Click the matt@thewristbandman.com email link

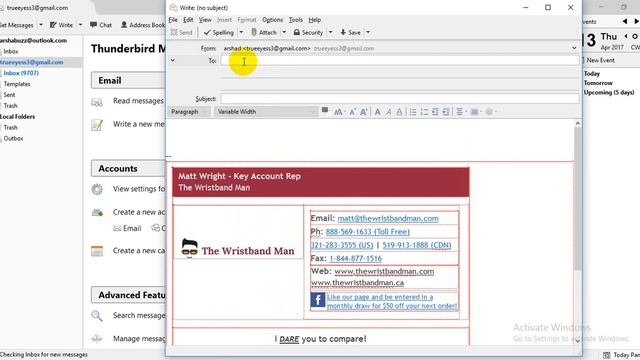(388, 218)
